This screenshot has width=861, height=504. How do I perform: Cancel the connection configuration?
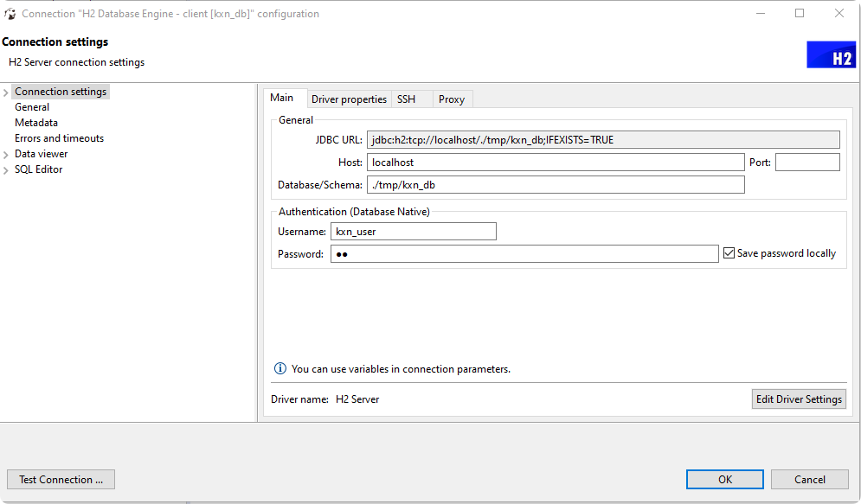click(x=810, y=479)
